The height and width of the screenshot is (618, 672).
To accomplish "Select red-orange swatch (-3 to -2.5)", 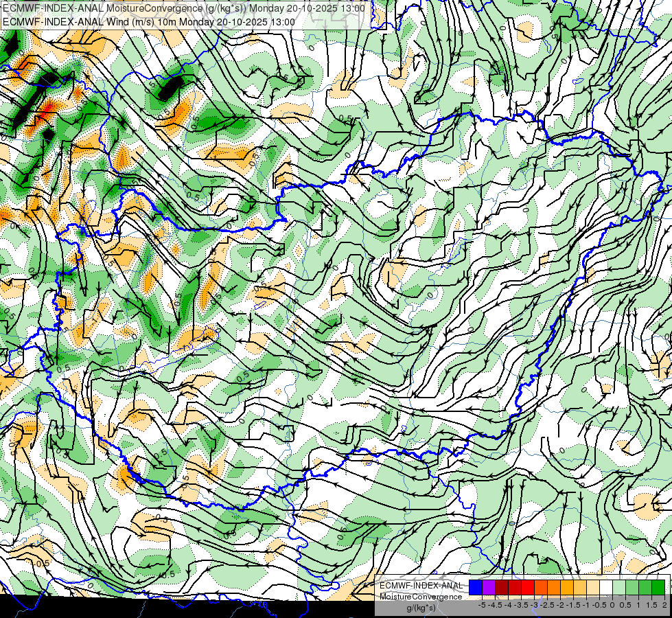I will click(541, 588).
